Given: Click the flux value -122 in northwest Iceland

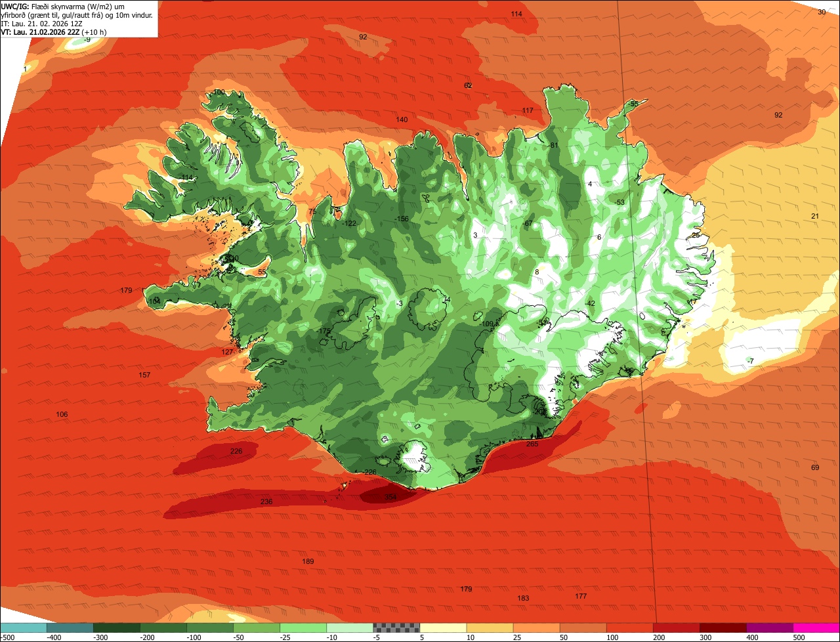Looking at the screenshot, I should (x=349, y=223).
